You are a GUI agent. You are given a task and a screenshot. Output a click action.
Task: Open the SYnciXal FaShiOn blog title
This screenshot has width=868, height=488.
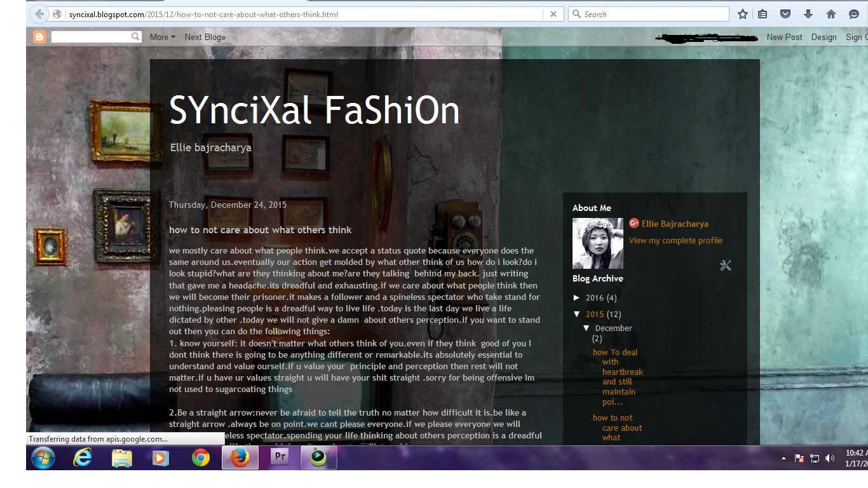point(315,110)
